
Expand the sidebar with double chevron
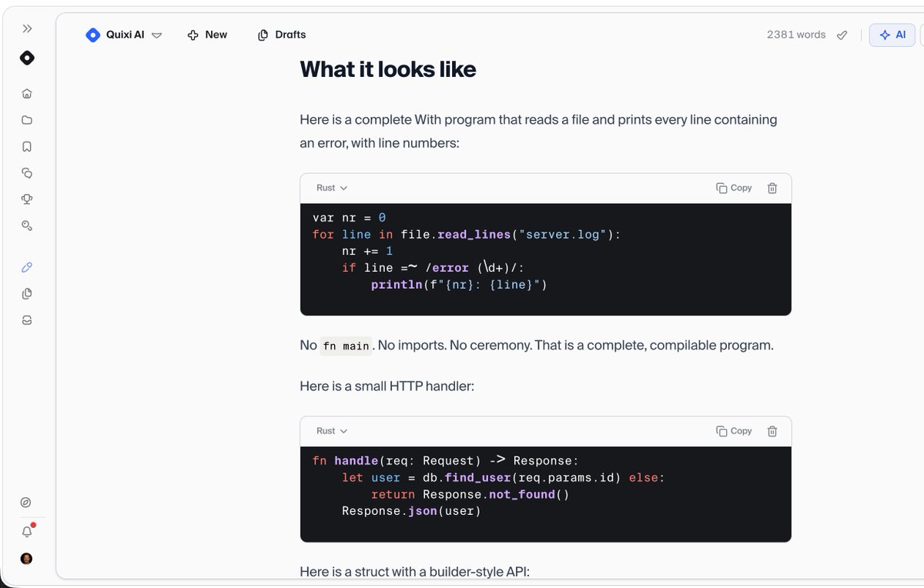[27, 28]
